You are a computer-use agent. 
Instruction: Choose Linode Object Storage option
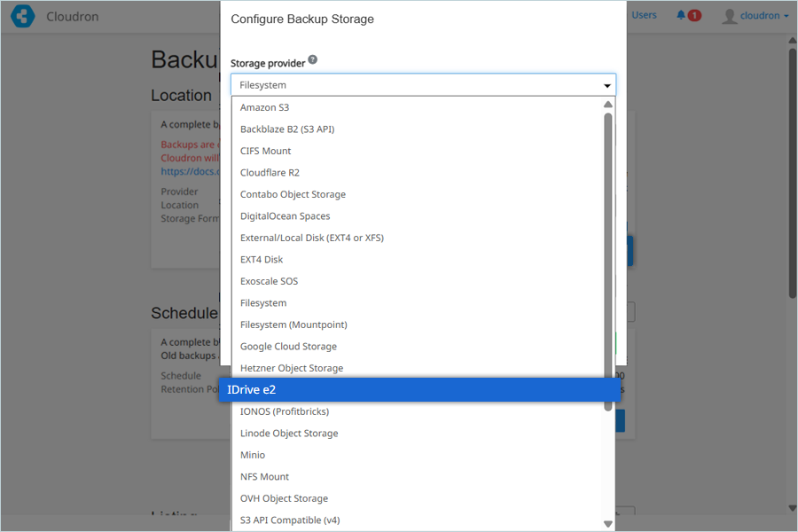[x=419, y=434]
